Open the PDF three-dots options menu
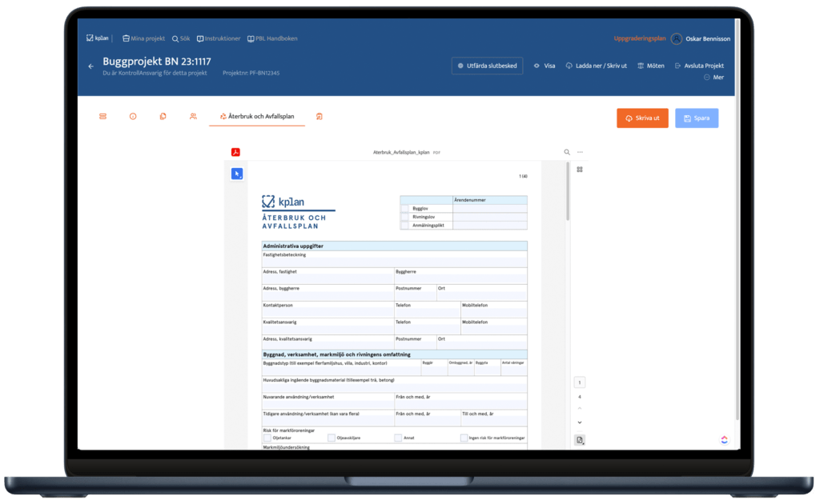 click(x=580, y=152)
